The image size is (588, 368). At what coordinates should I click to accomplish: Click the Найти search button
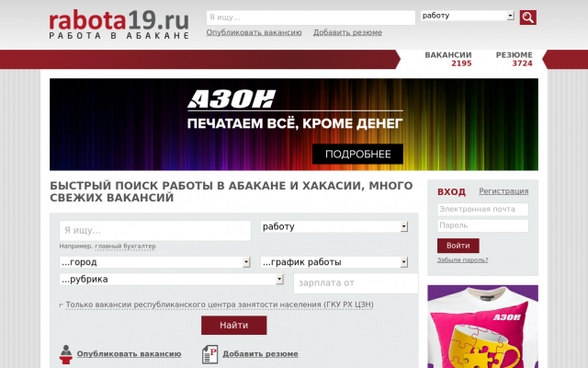(x=234, y=325)
